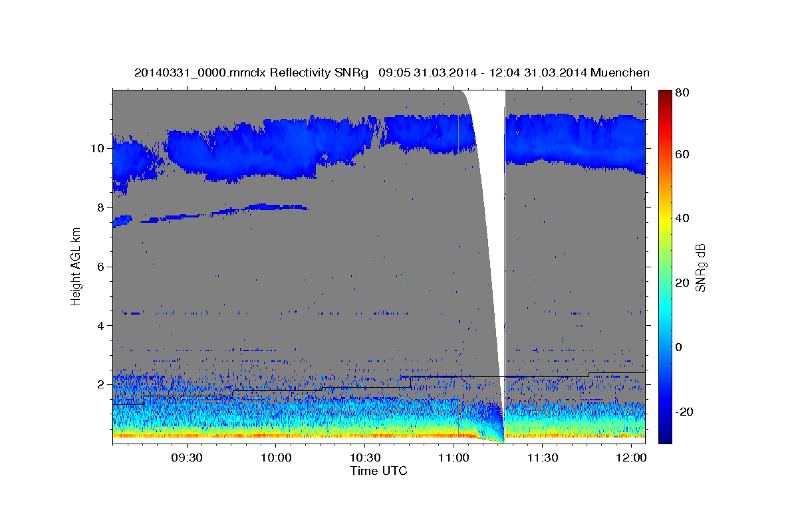Click the height tick label 2
798x532 pixels.
(101, 385)
